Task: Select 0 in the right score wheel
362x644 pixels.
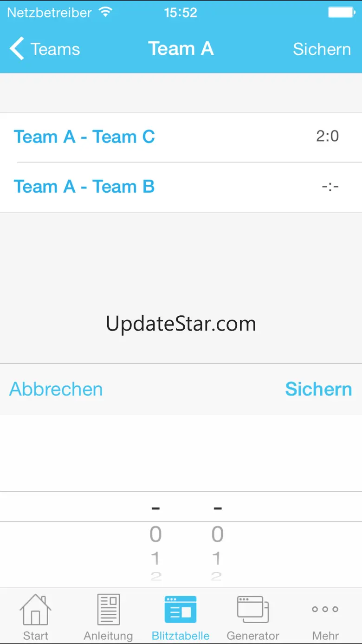Action: 217,535
